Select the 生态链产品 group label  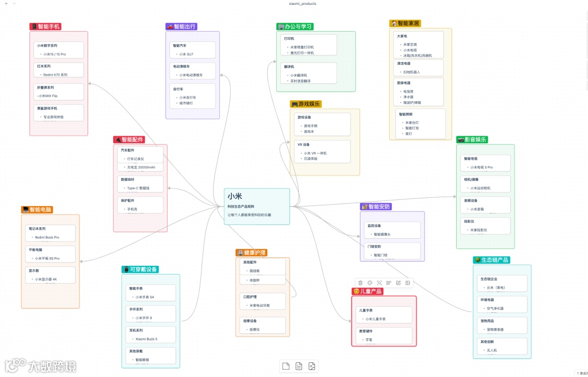point(492,259)
